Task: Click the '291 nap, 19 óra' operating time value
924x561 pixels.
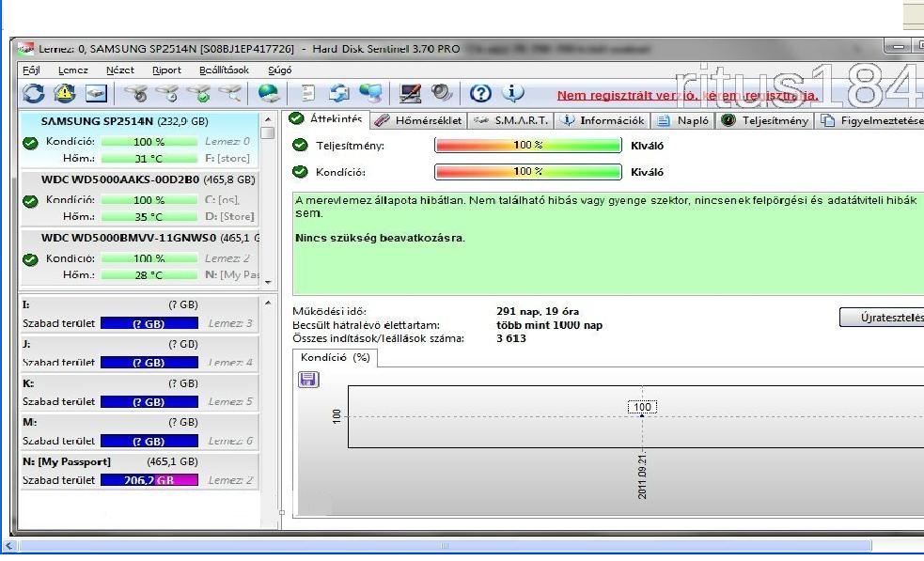Action: tap(538, 311)
